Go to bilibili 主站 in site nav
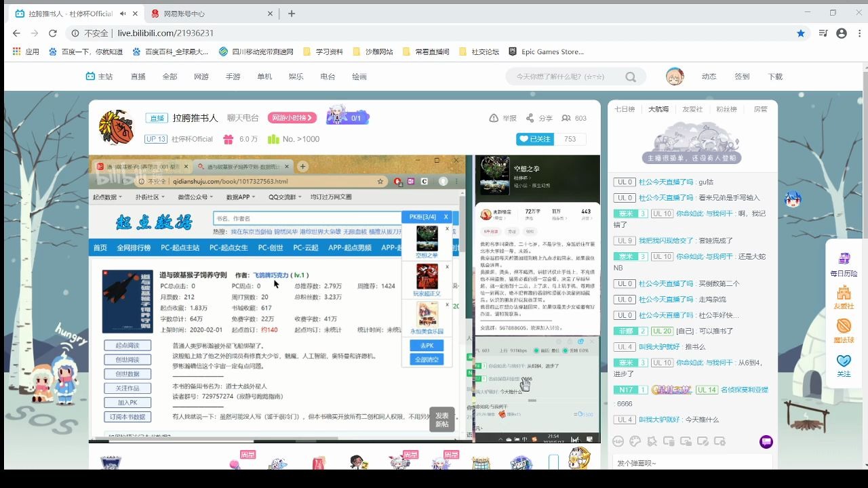This screenshot has width=868, height=488. pyautogui.click(x=99, y=77)
